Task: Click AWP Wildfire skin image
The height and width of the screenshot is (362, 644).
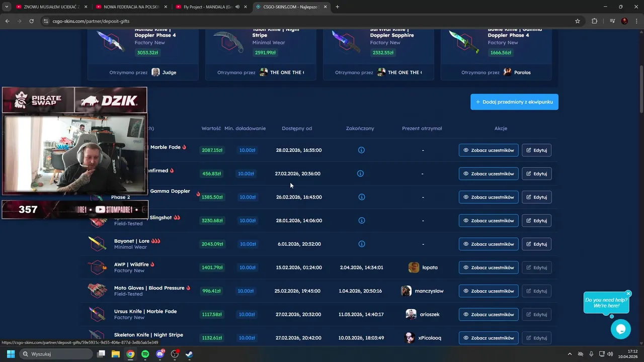Action: pyautogui.click(x=97, y=267)
